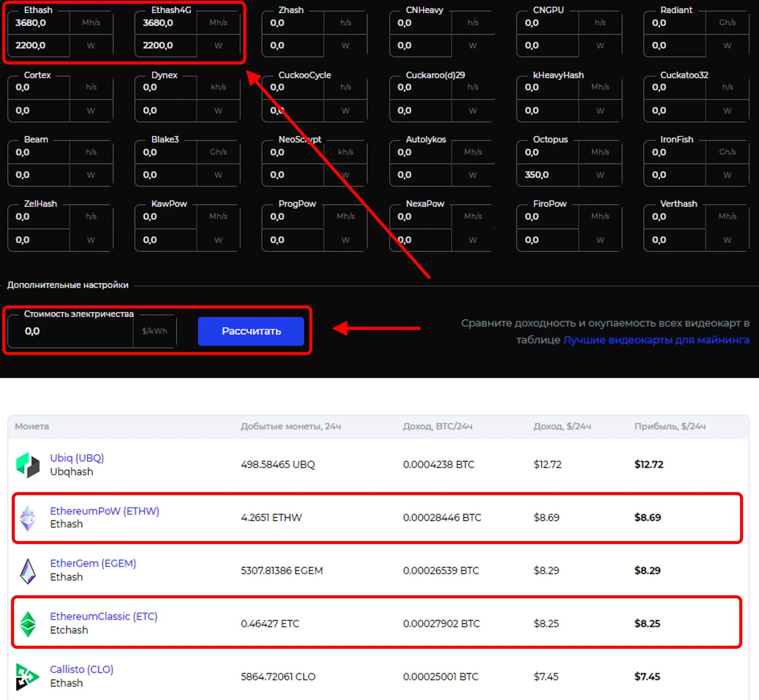Image resolution: width=759 pixels, height=700 pixels.
Task: Open the Ubiq (UBQ) link
Action: (77, 458)
